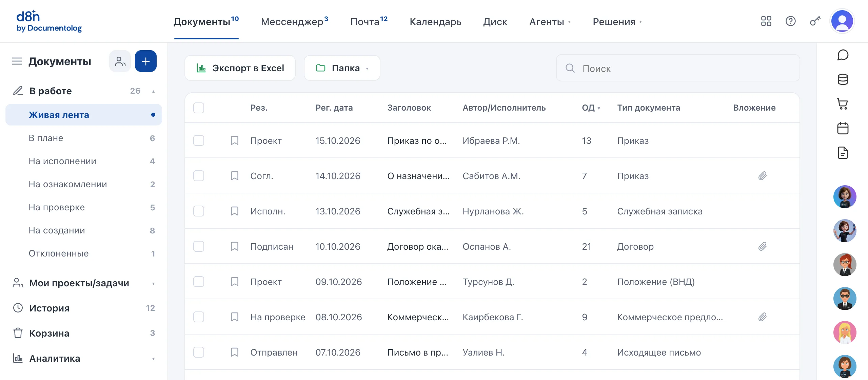
Task: Open attachment paperclip in Оспанов А. row
Action: [763, 246]
